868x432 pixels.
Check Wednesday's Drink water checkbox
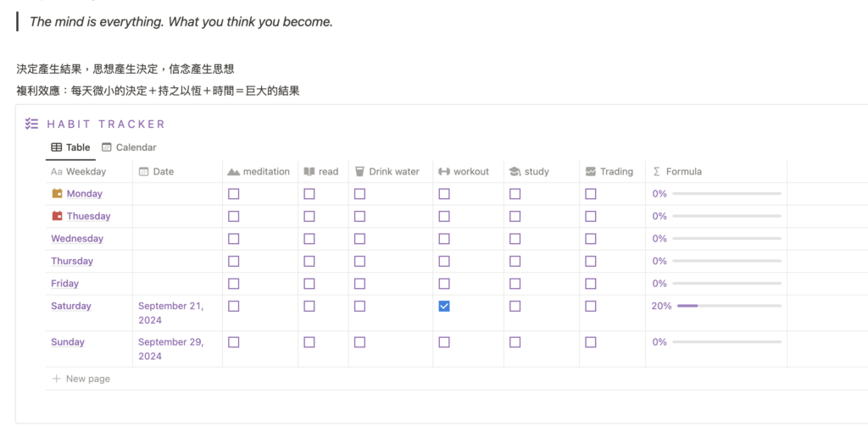click(x=359, y=238)
